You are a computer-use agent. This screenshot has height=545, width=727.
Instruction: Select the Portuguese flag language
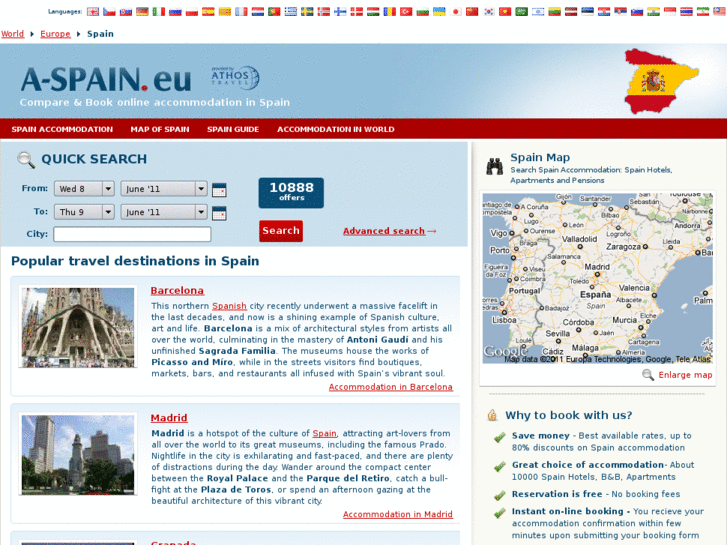(274, 12)
